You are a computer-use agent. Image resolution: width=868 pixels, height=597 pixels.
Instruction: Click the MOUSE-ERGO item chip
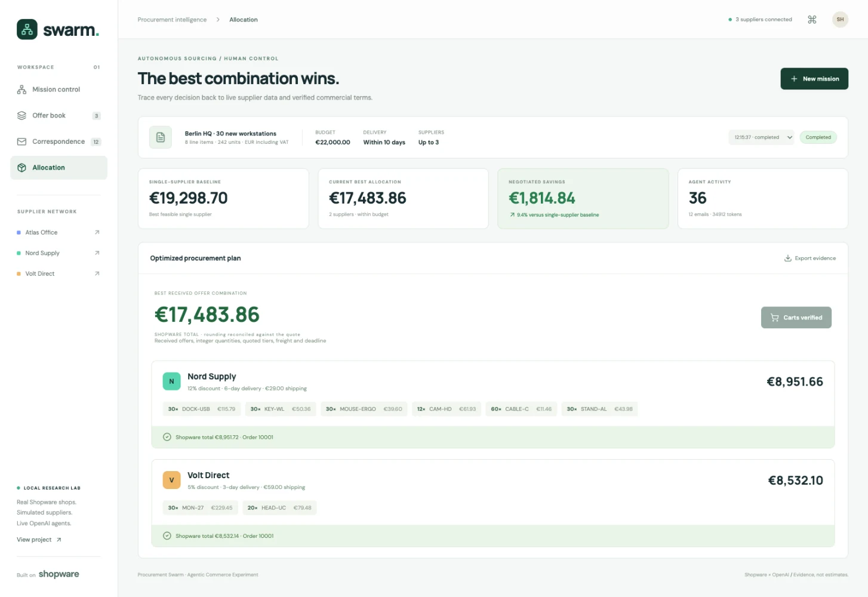point(364,409)
